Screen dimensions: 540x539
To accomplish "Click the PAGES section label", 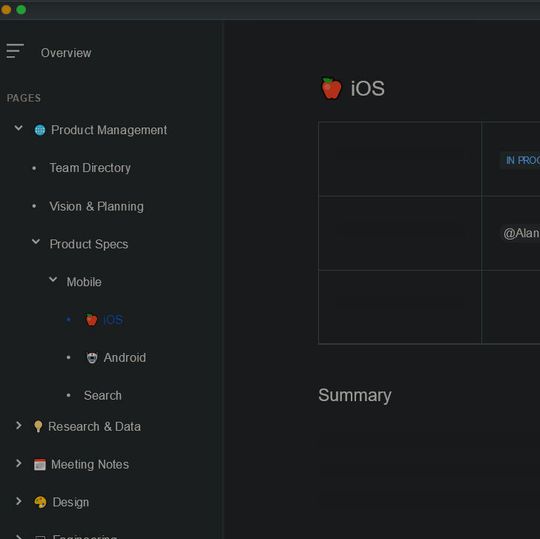I will (x=24, y=98).
